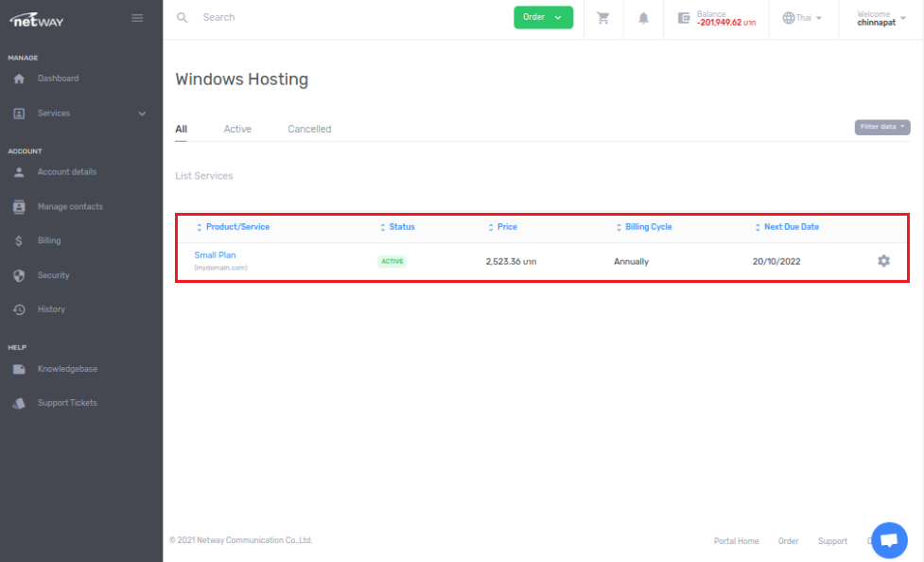Image resolution: width=924 pixels, height=562 pixels.
Task: Expand the Filter data dropdown
Action: (x=881, y=127)
